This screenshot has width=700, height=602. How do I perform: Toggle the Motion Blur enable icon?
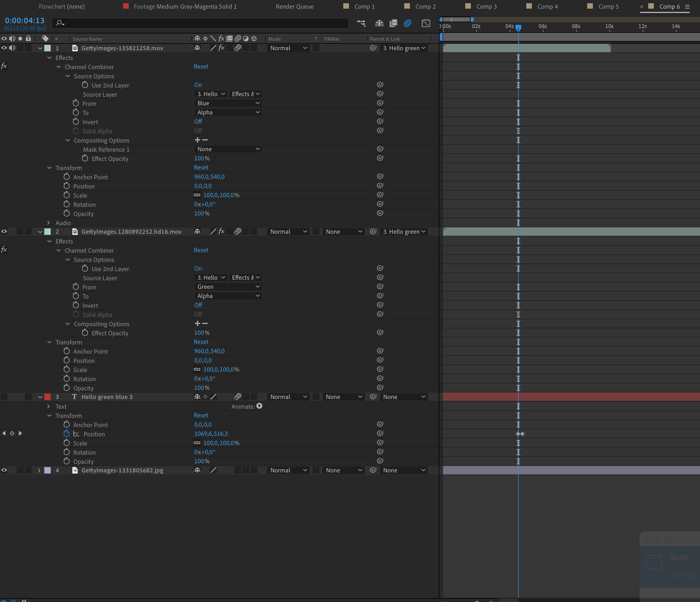tap(407, 23)
